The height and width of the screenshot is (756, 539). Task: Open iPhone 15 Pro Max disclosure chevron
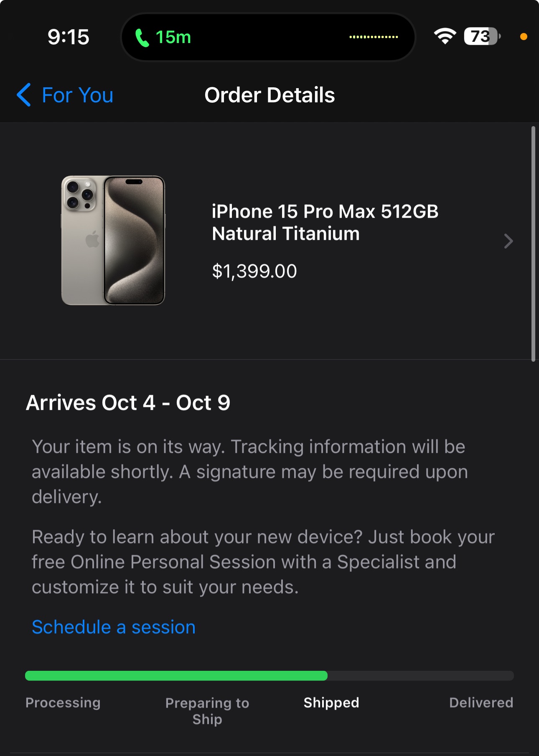tap(508, 241)
